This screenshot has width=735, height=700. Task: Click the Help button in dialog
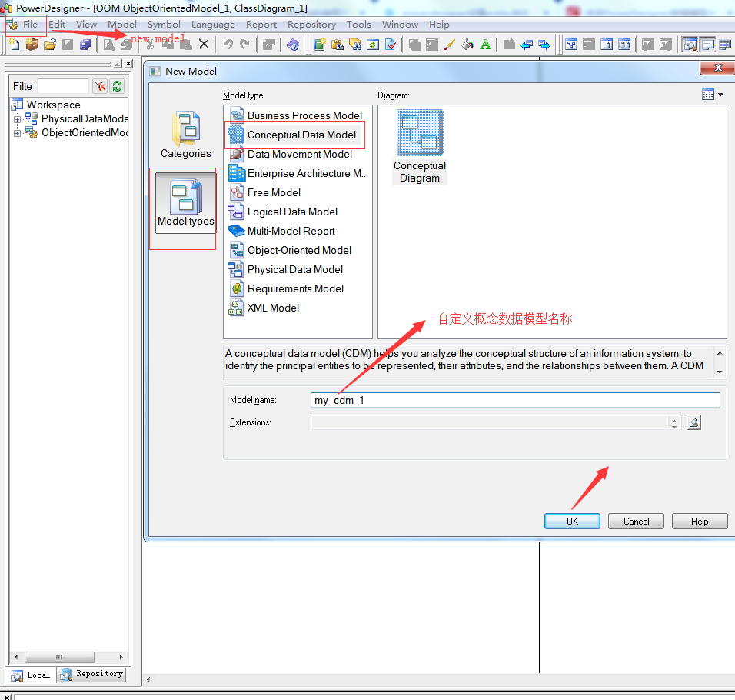pos(700,522)
